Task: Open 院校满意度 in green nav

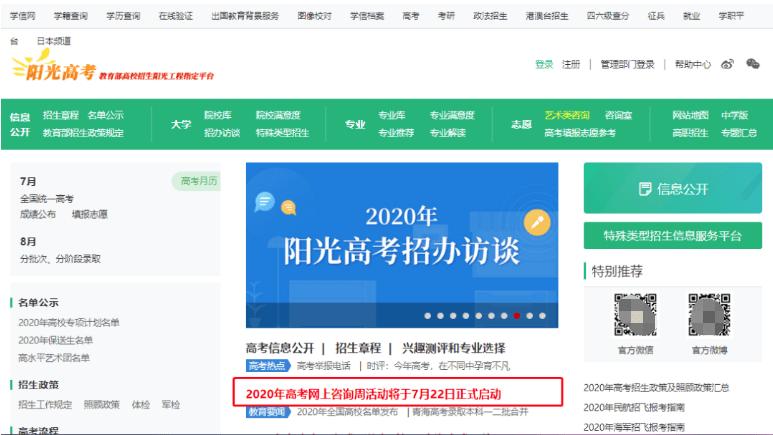Action: click(278, 115)
